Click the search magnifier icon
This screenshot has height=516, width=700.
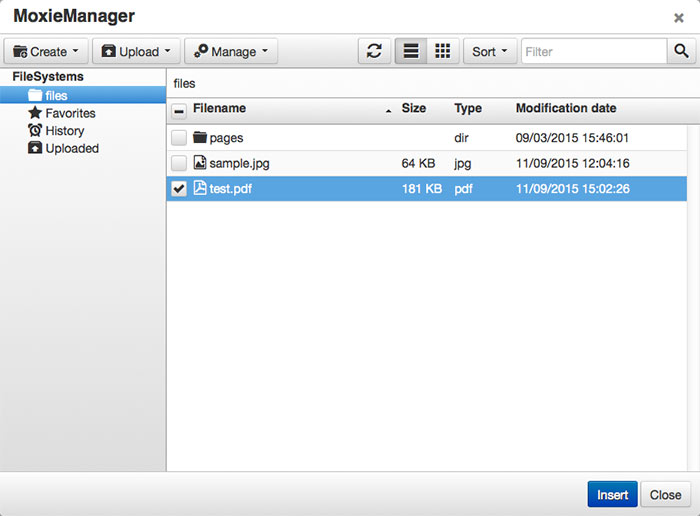click(x=681, y=51)
